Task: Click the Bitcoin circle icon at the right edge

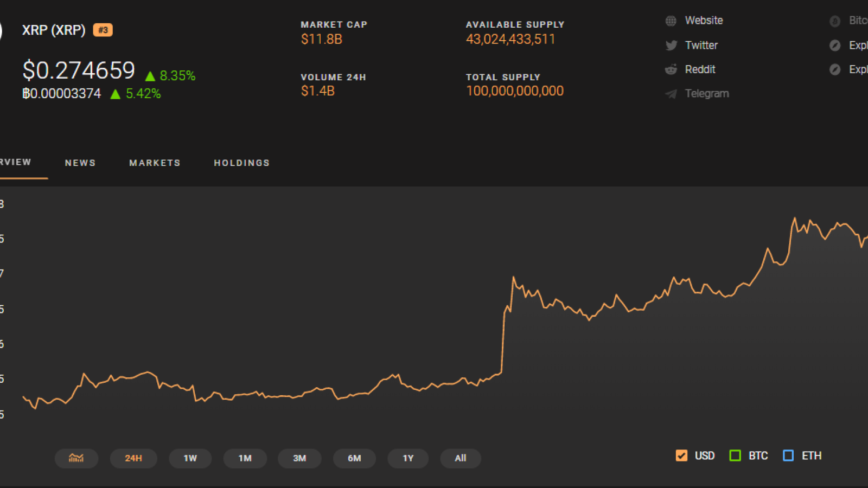Action: [x=835, y=21]
